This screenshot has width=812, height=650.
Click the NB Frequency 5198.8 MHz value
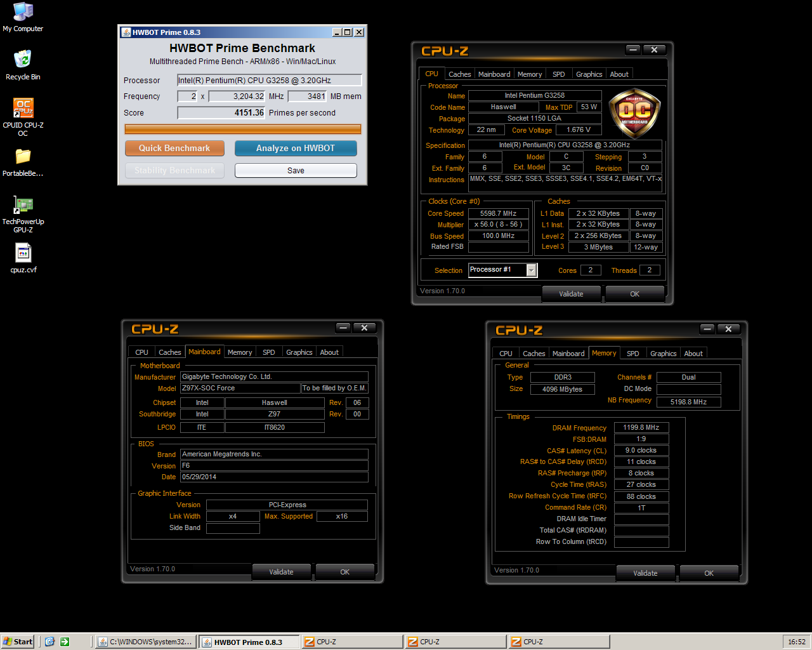click(688, 402)
